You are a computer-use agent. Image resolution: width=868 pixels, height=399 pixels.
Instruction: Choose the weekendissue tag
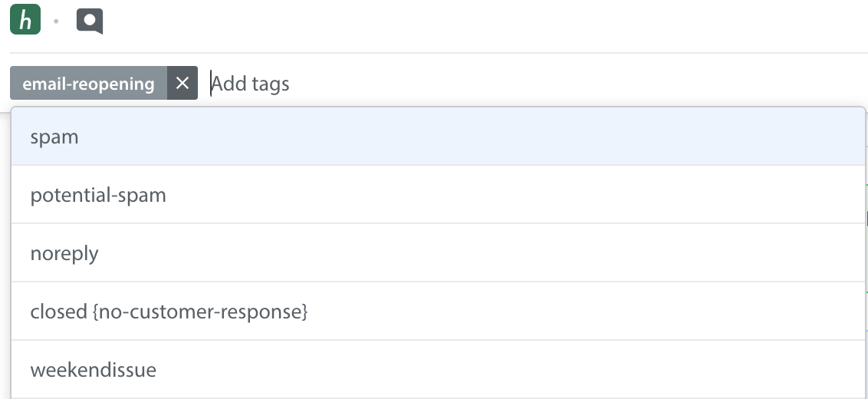[x=438, y=369]
